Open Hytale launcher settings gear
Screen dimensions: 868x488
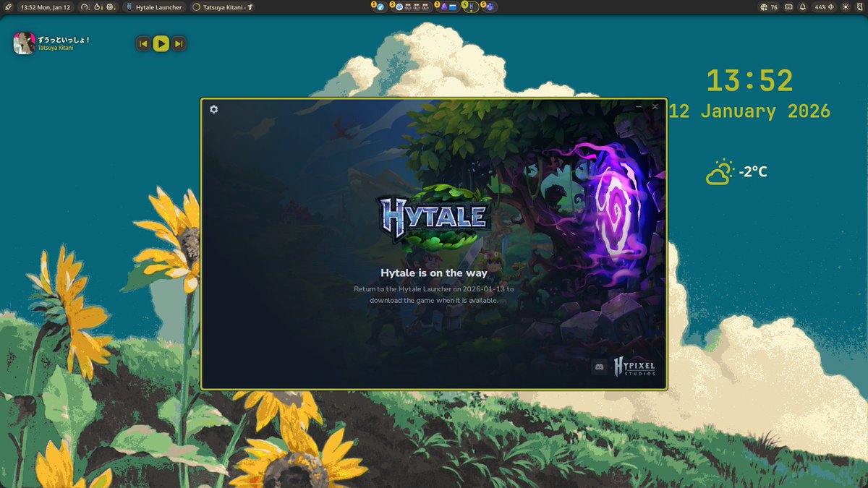click(213, 109)
